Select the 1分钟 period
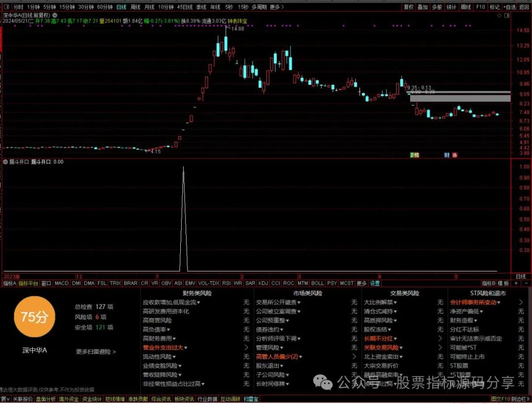The height and width of the screenshot is (404, 532). 33,7
